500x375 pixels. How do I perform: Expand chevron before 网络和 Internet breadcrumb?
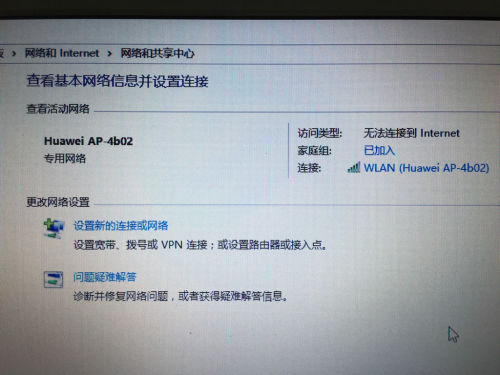tap(14, 53)
